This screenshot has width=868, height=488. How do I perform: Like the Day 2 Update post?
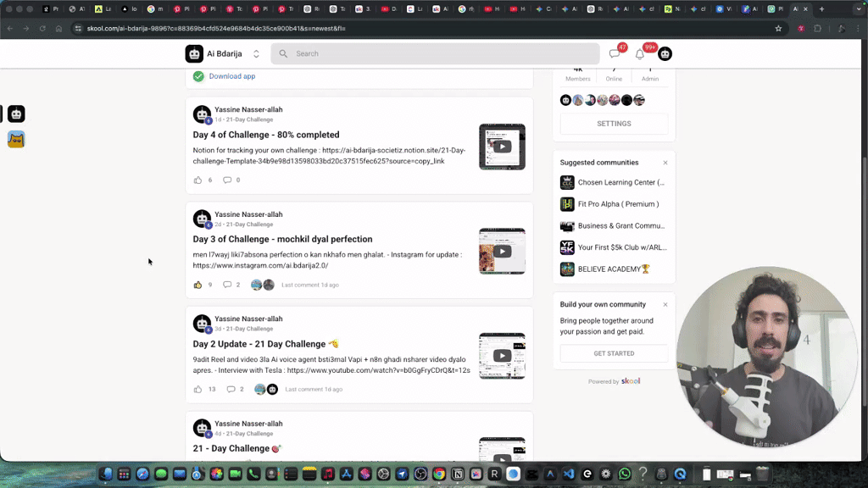tap(198, 390)
